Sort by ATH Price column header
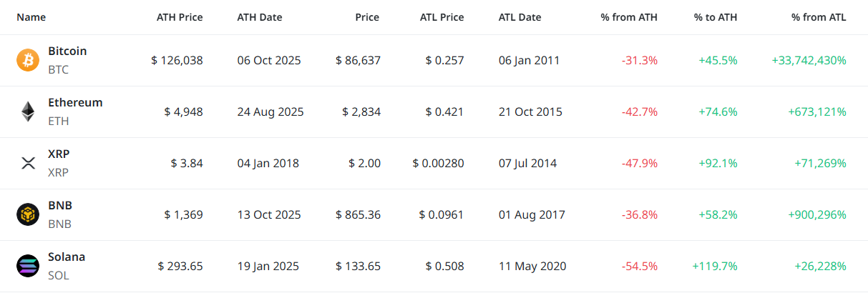Viewport: 868px width, 293px height. tap(180, 17)
